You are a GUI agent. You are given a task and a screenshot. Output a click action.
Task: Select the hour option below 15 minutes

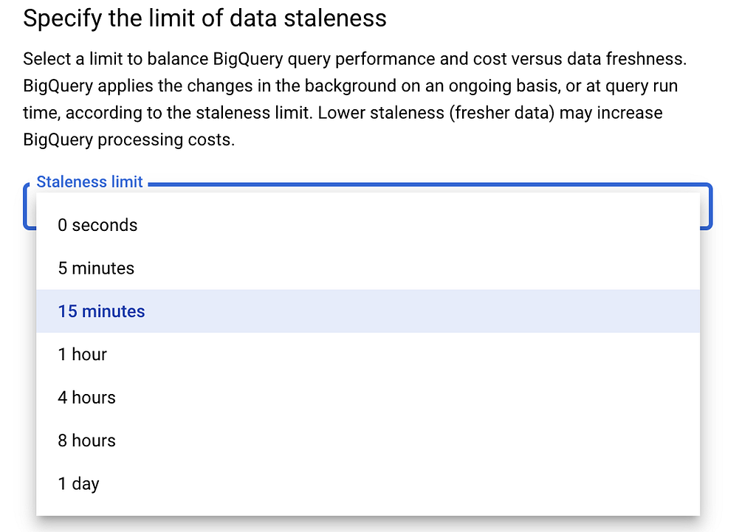[82, 354]
